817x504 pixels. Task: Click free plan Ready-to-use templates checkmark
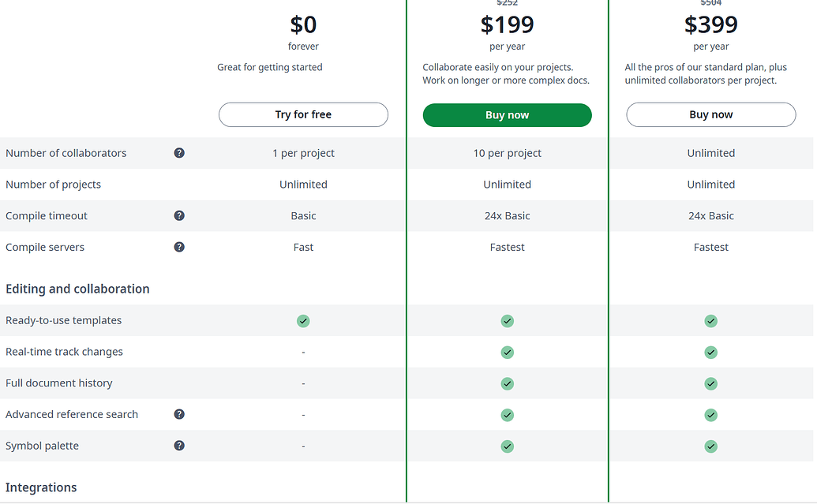(x=303, y=321)
